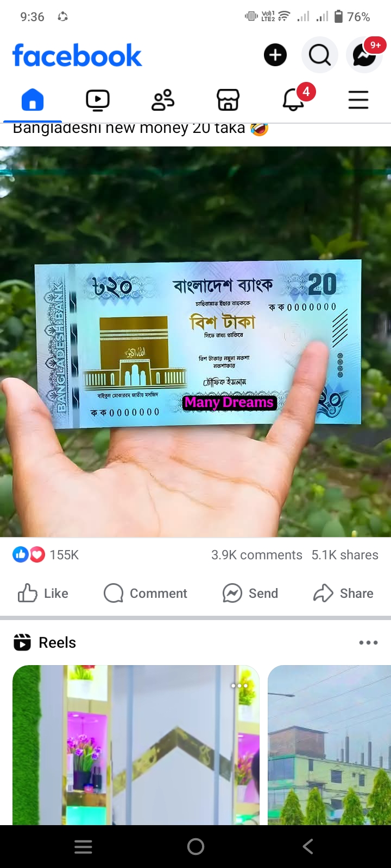Image resolution: width=391 pixels, height=868 pixels.
Task: Open the 20 taka banknote image
Action: pyautogui.click(x=195, y=342)
